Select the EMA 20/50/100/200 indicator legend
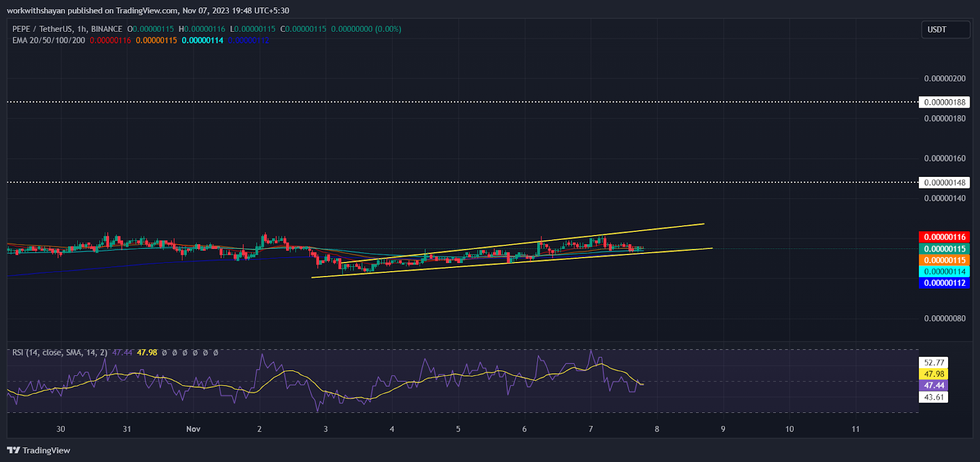 [x=48, y=40]
